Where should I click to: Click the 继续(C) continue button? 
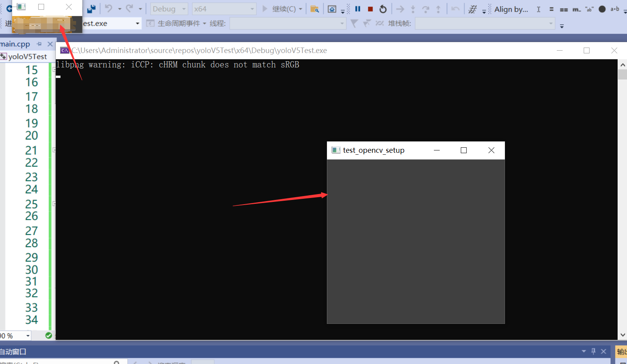coord(279,9)
